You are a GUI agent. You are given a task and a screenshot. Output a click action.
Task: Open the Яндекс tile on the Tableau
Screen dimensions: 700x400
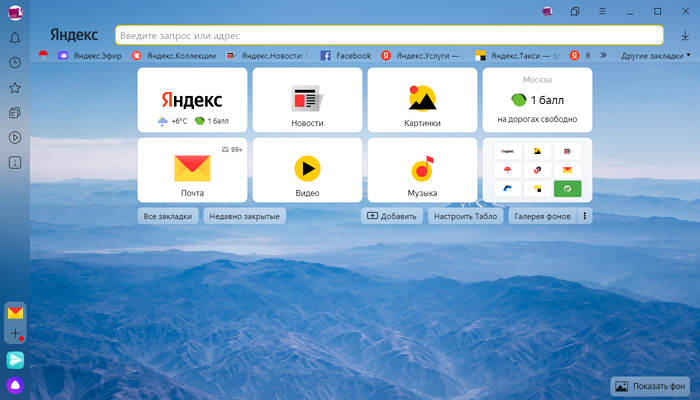[x=192, y=100]
